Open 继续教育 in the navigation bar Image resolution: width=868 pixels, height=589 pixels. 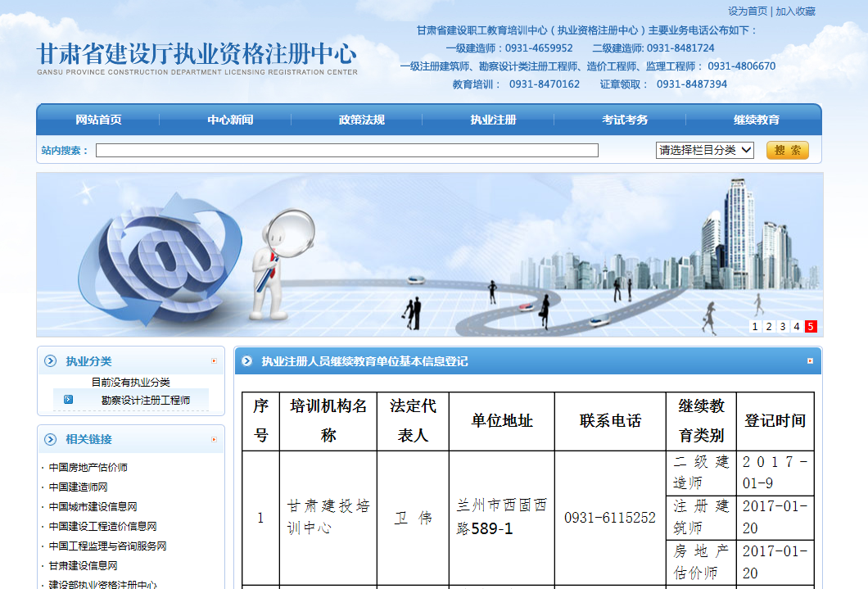click(x=756, y=120)
